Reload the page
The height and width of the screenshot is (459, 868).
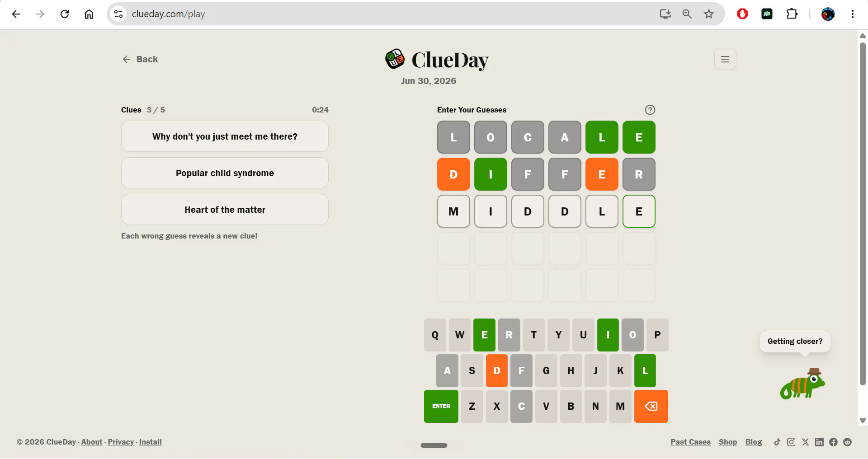tap(65, 14)
